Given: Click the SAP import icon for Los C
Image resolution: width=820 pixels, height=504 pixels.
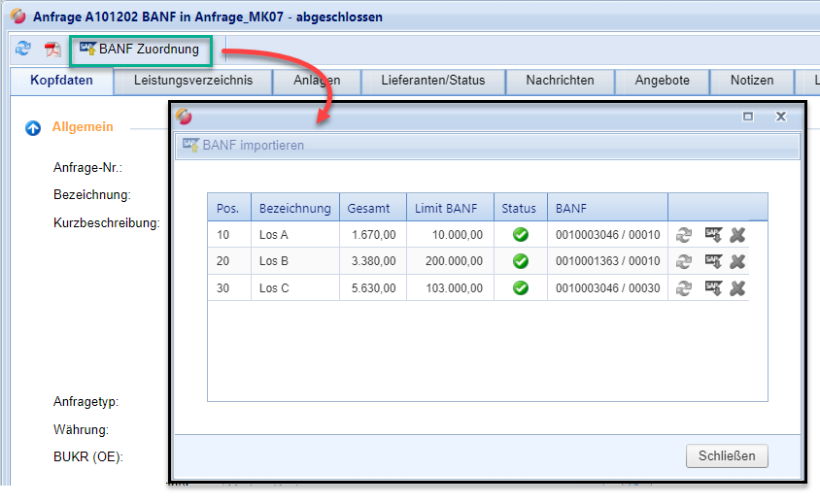Looking at the screenshot, I should pyautogui.click(x=713, y=287).
